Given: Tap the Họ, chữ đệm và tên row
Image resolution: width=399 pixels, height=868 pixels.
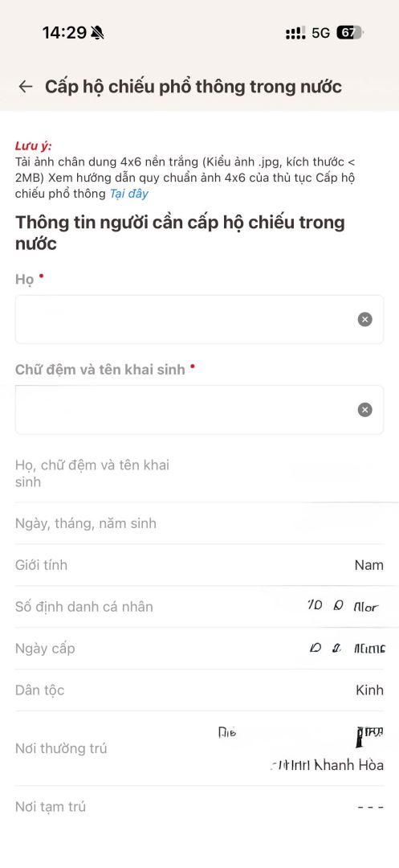Looking at the screenshot, I should [199, 473].
